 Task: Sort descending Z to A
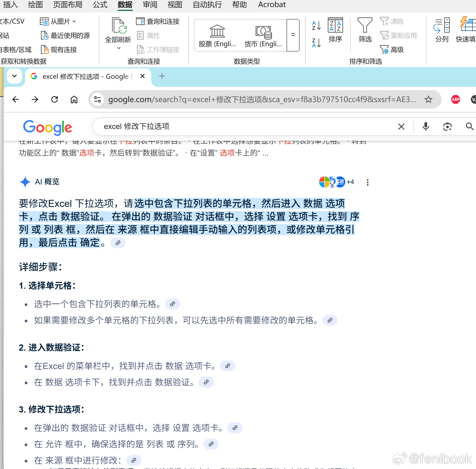coord(316,43)
